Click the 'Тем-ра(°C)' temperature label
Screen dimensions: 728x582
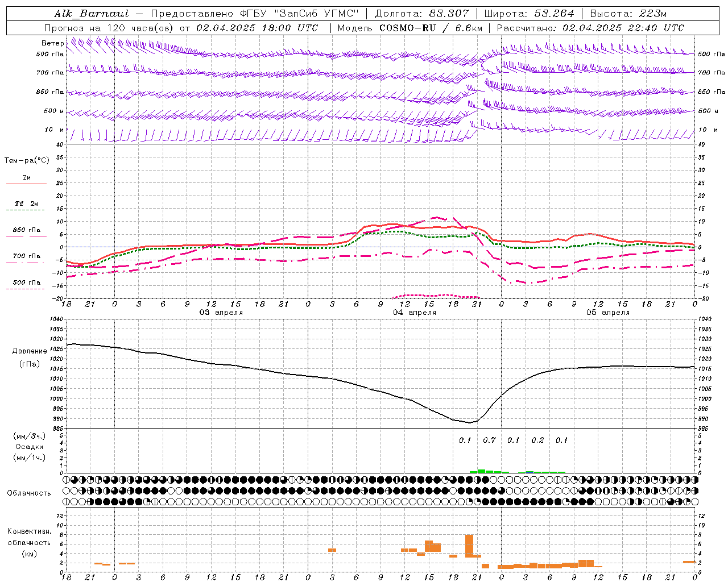[27, 161]
